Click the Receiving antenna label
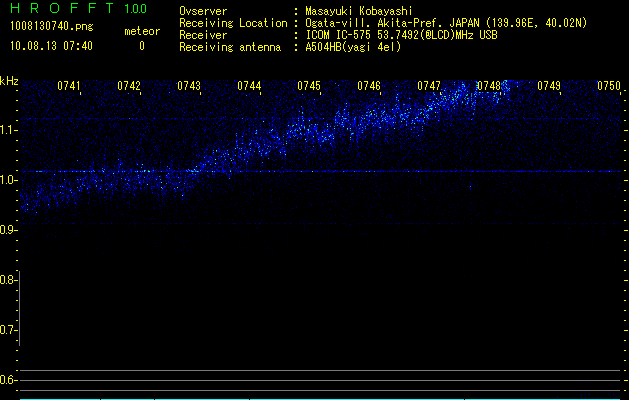 coord(230,47)
